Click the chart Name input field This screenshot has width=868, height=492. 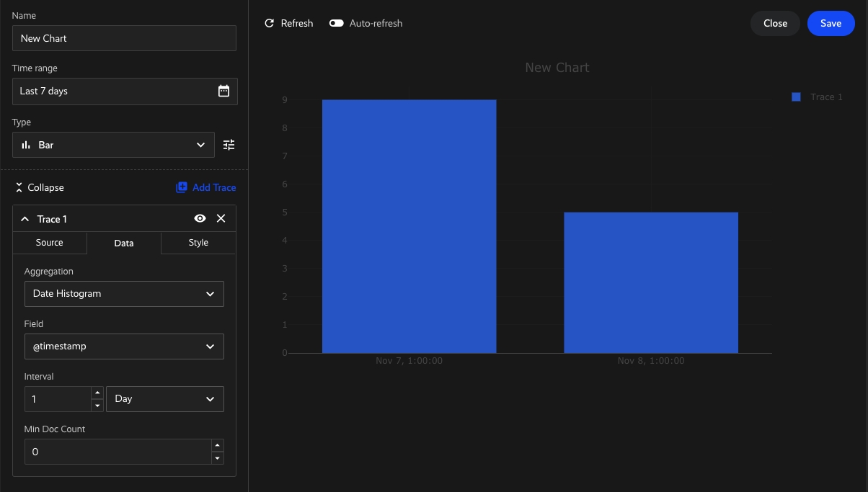pos(124,38)
